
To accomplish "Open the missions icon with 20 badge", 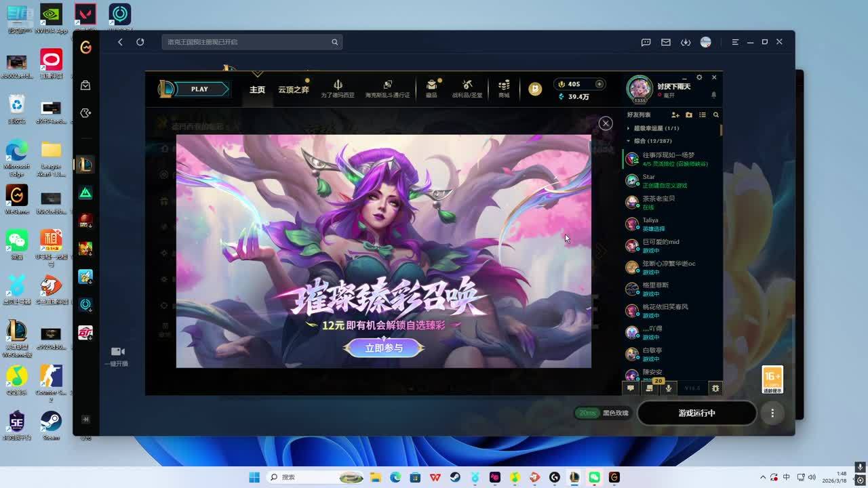I will tap(650, 388).
